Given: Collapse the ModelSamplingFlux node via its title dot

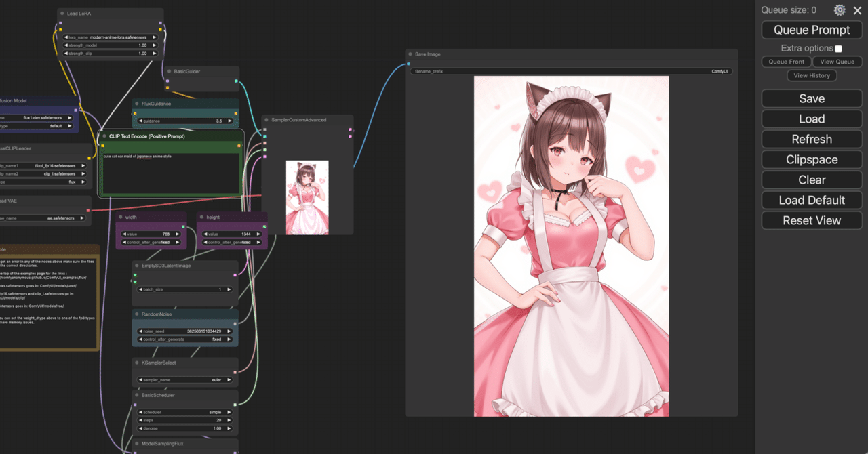Looking at the screenshot, I should tap(136, 444).
